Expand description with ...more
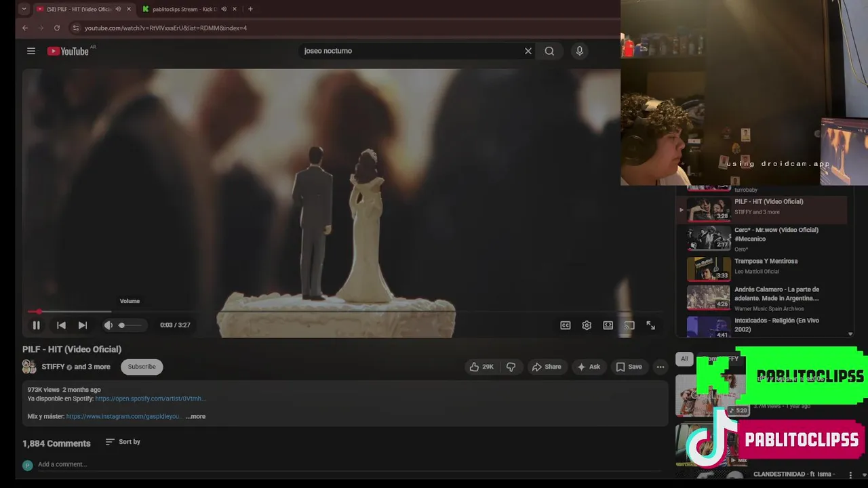The width and height of the screenshot is (868, 488). (195, 416)
